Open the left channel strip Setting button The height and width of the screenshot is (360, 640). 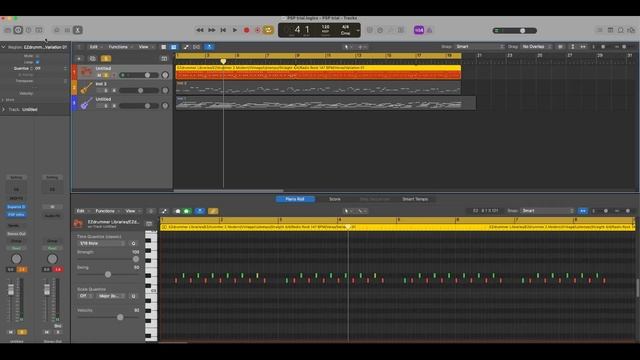pyautogui.click(x=16, y=178)
